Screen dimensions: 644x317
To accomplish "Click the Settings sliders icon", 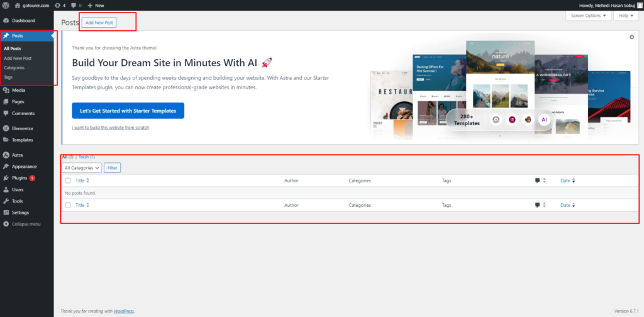I will tap(6, 213).
